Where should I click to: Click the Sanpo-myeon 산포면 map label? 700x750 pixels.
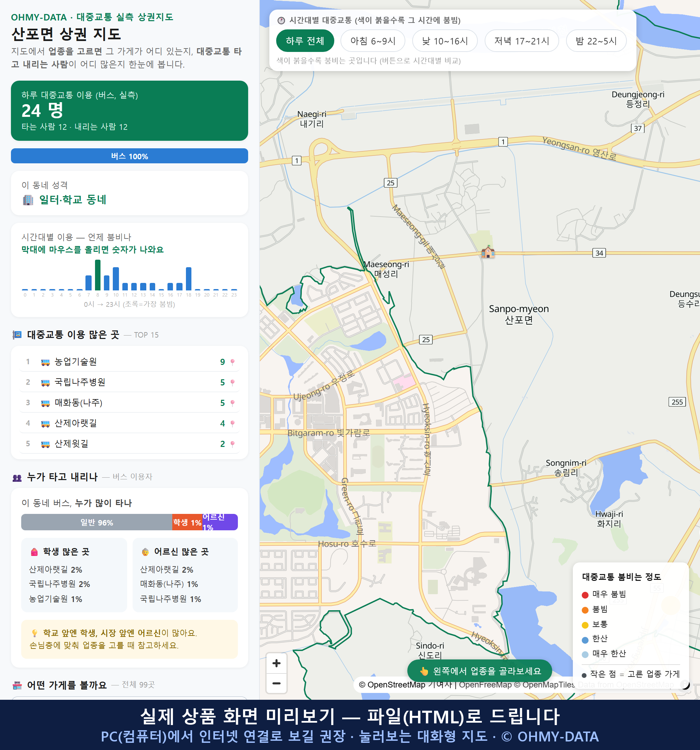tap(519, 314)
